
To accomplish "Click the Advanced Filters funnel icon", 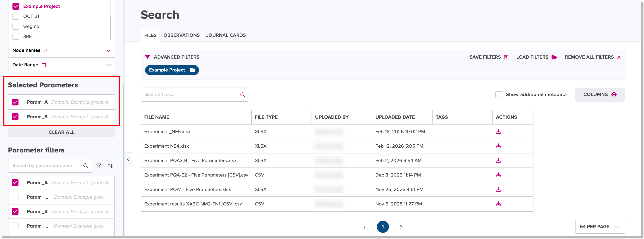I will [148, 57].
